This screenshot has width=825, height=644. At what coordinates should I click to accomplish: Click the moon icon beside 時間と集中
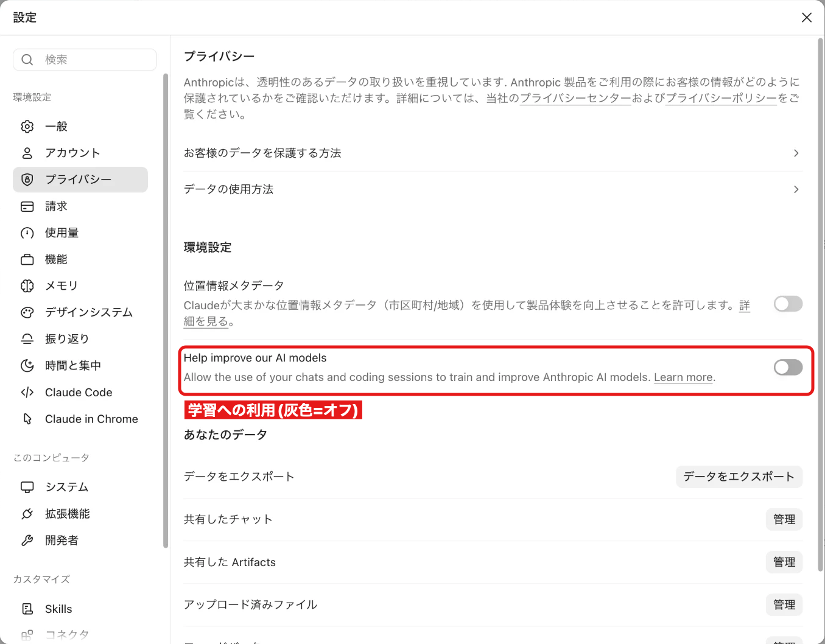point(27,366)
